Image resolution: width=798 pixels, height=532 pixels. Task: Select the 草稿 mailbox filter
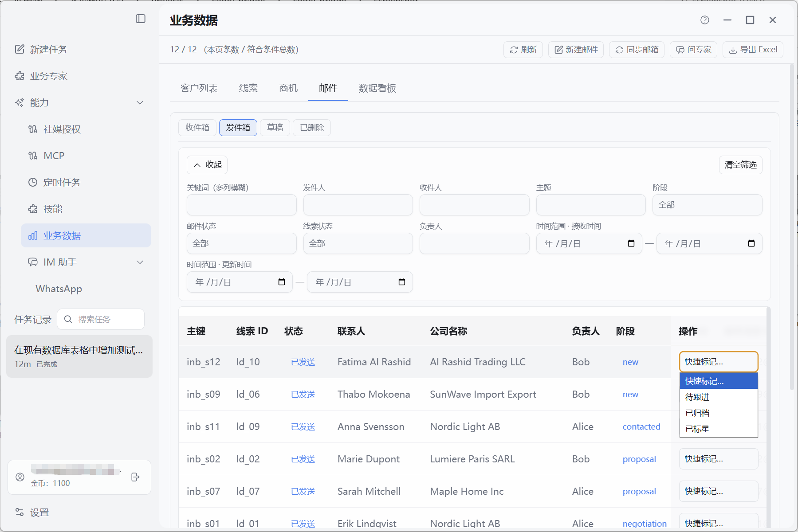click(x=275, y=128)
